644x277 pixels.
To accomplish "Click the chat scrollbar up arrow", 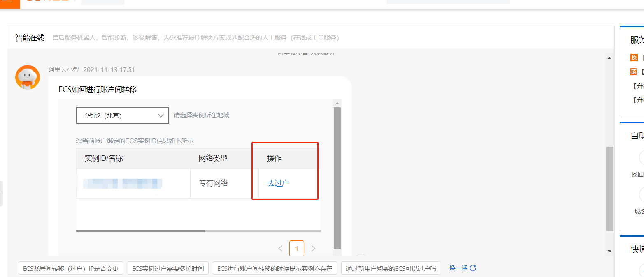I will (x=609, y=58).
